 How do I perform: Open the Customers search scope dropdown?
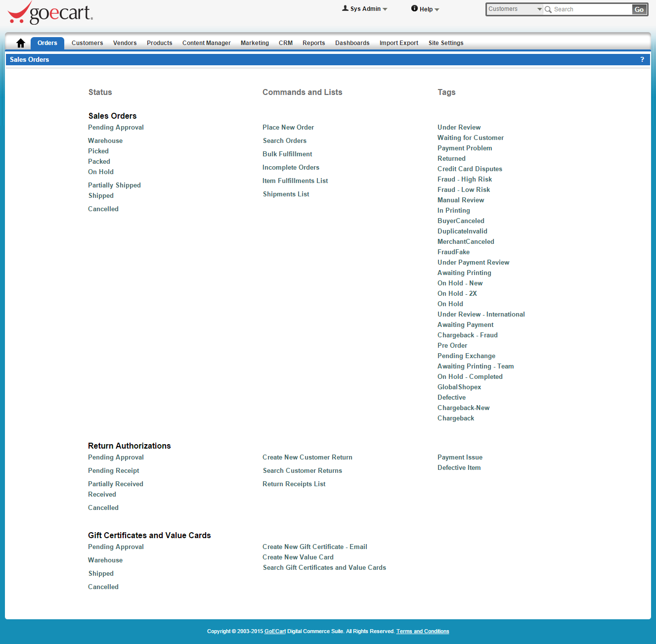(x=515, y=9)
